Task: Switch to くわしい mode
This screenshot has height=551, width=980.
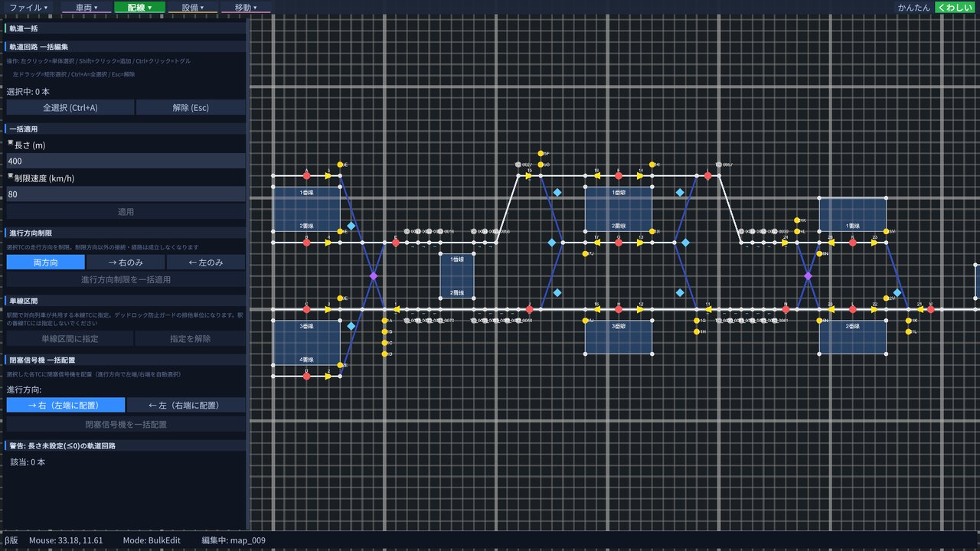Action: [955, 7]
